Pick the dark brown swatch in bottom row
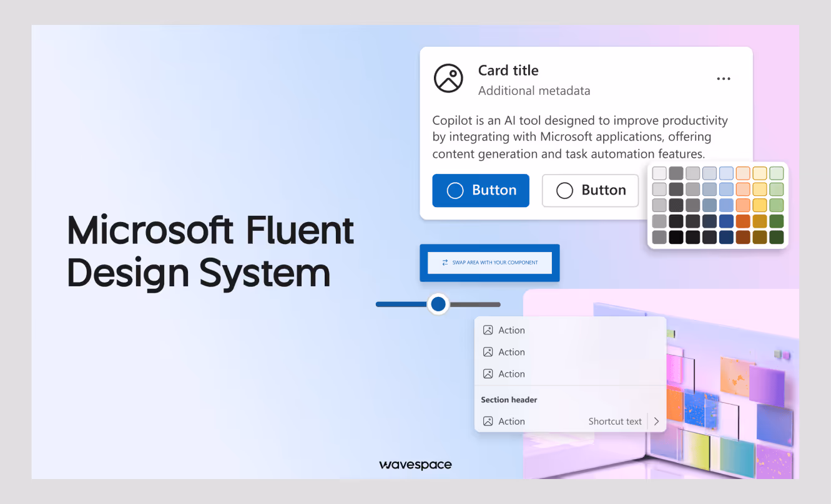The image size is (831, 504). [743, 237]
